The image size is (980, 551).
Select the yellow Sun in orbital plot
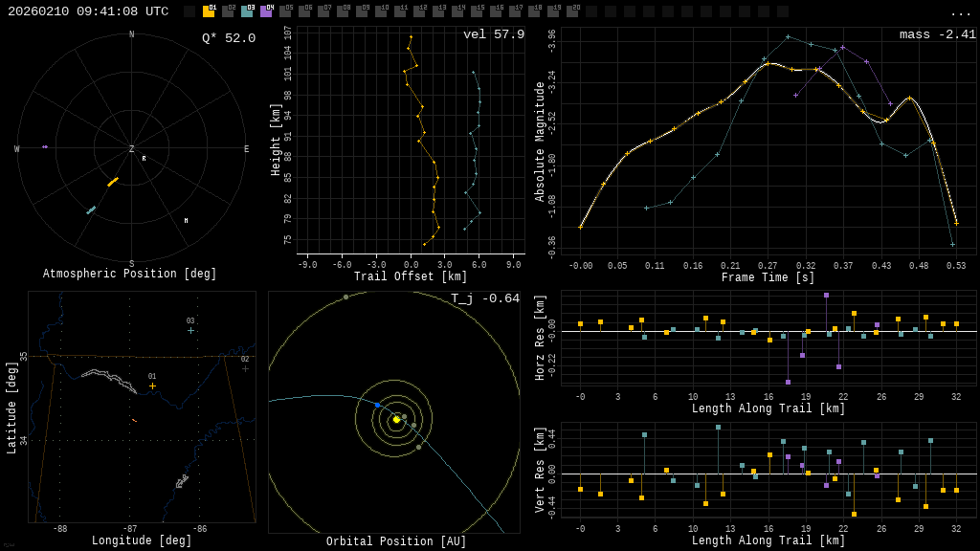[x=396, y=419]
